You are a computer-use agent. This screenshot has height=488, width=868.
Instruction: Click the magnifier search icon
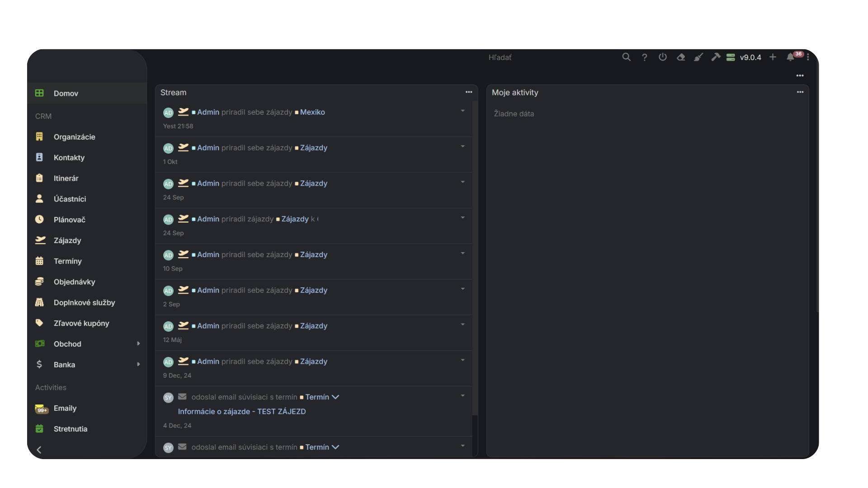pyautogui.click(x=626, y=57)
